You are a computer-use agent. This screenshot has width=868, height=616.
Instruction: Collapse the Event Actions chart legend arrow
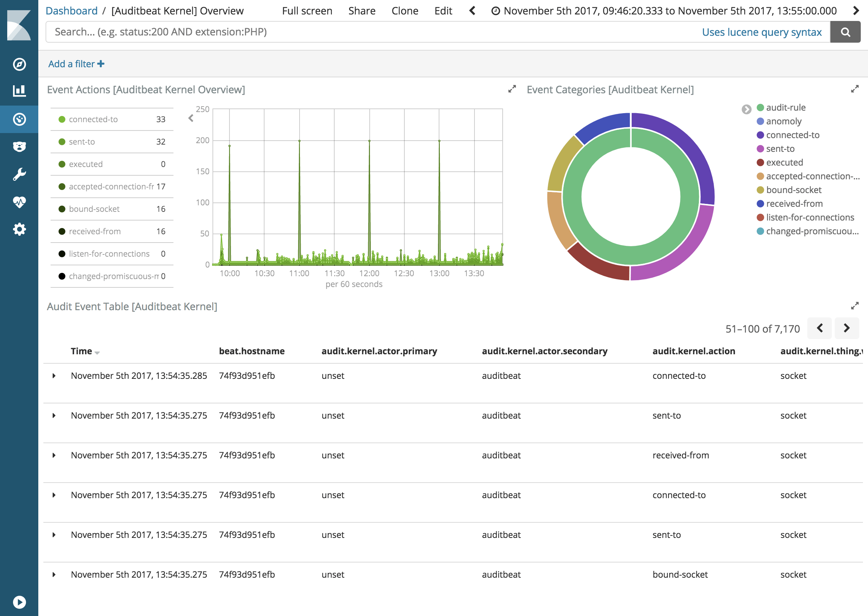(x=191, y=118)
